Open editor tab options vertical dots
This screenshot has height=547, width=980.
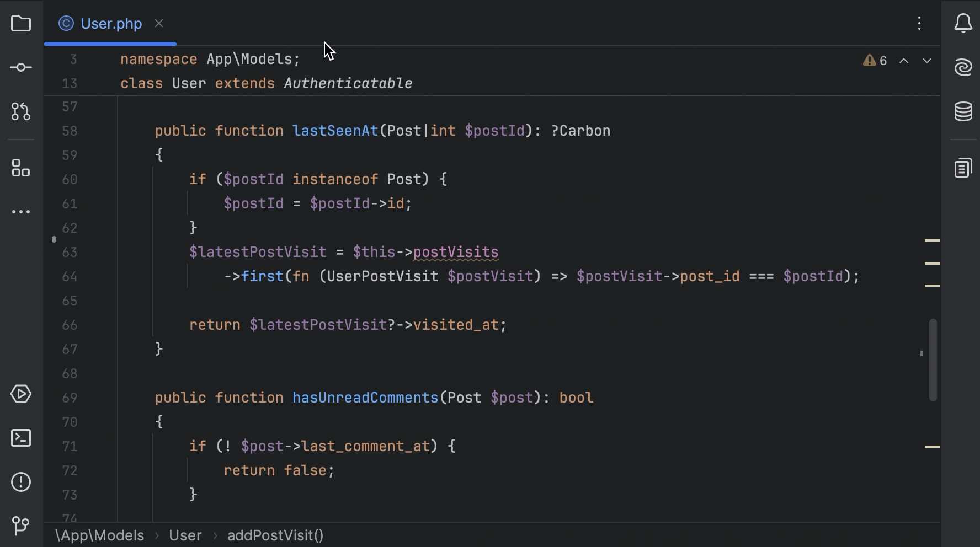[919, 23]
